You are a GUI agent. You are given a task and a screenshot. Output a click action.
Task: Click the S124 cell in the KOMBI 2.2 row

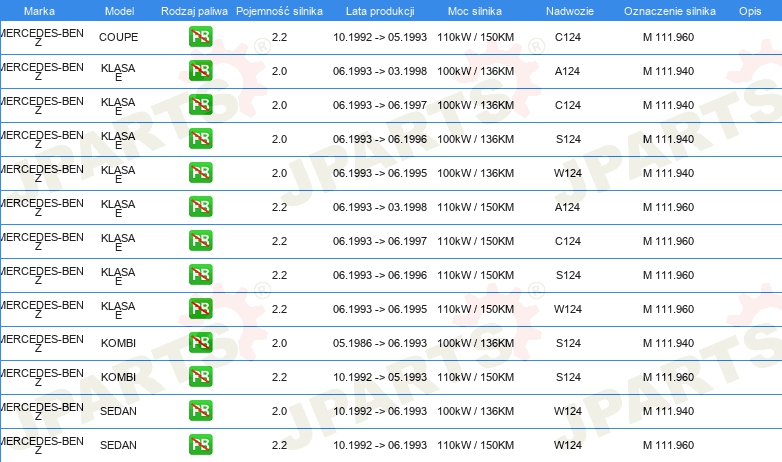(569, 377)
